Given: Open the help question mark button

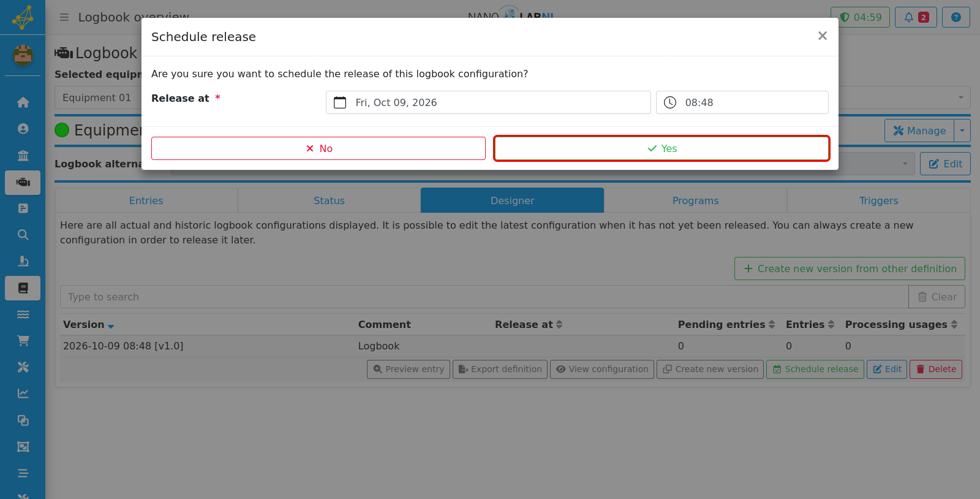Looking at the screenshot, I should (956, 17).
